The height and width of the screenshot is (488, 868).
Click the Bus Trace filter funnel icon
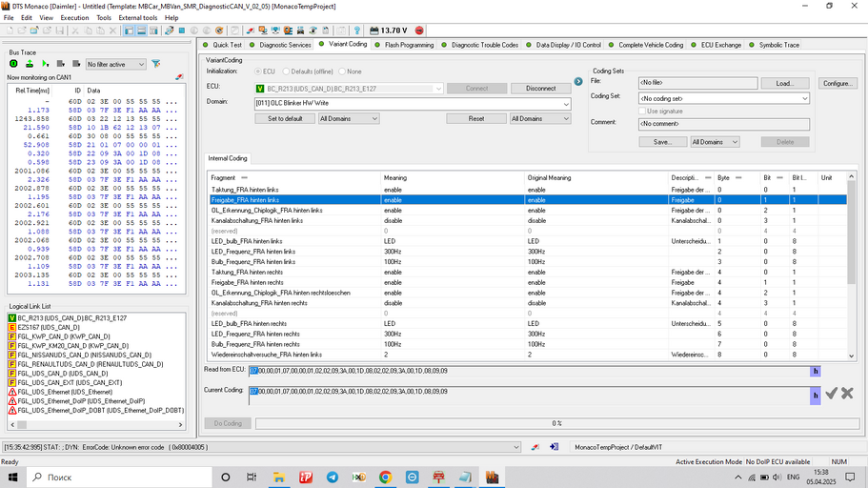(156, 64)
